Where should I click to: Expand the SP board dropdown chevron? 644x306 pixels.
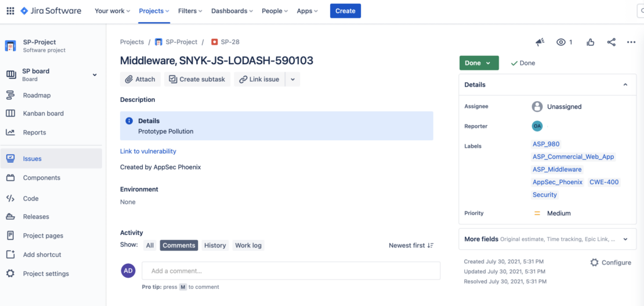tap(94, 75)
